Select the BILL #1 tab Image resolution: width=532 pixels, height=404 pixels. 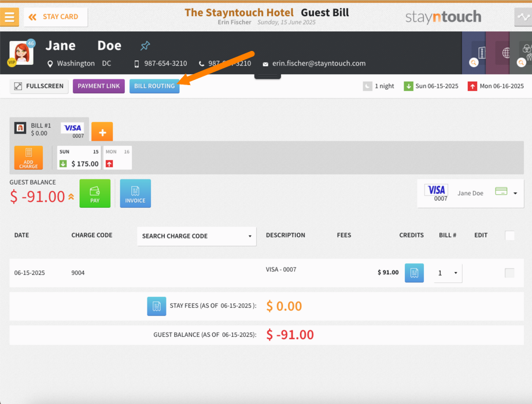[x=49, y=129]
